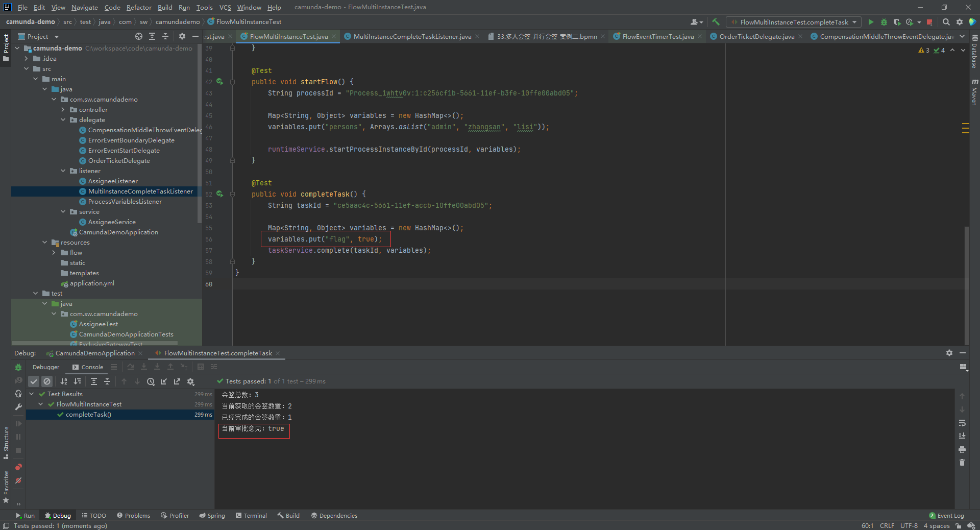Collapse the FlowMultiInstanceTest results node
The height and width of the screenshot is (530, 980).
(41, 404)
